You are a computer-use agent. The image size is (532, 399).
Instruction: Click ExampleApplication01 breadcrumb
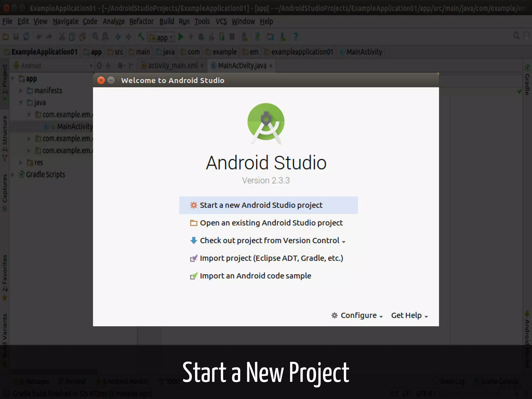pyautogui.click(x=41, y=52)
